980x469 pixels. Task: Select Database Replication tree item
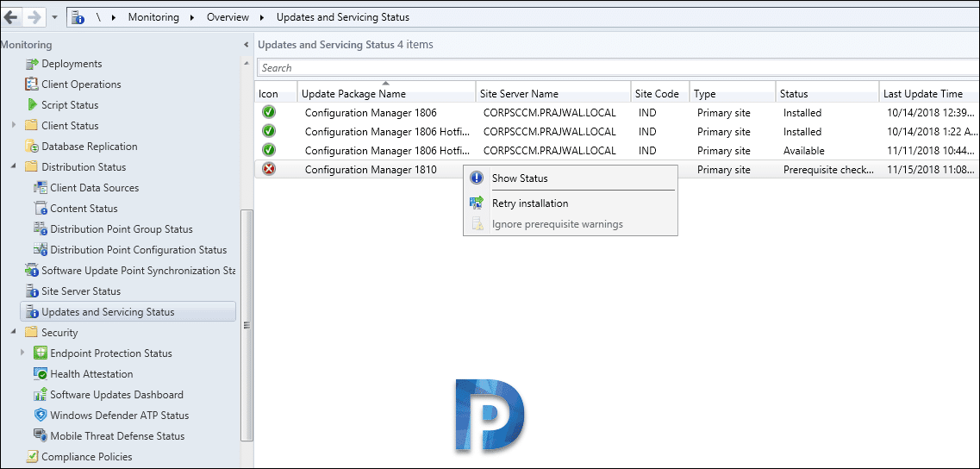[x=90, y=147]
